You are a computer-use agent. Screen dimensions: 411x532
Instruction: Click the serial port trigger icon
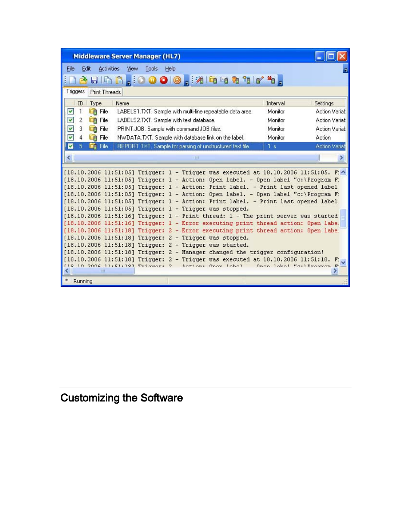[x=235, y=80]
